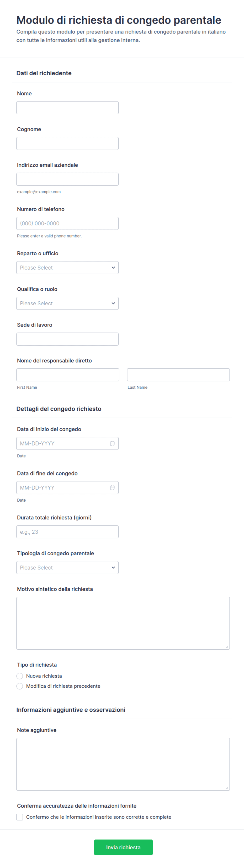The image size is (244, 868).
Task: Open calendar icon for Data di inizio del congedo
Action: coord(112,443)
